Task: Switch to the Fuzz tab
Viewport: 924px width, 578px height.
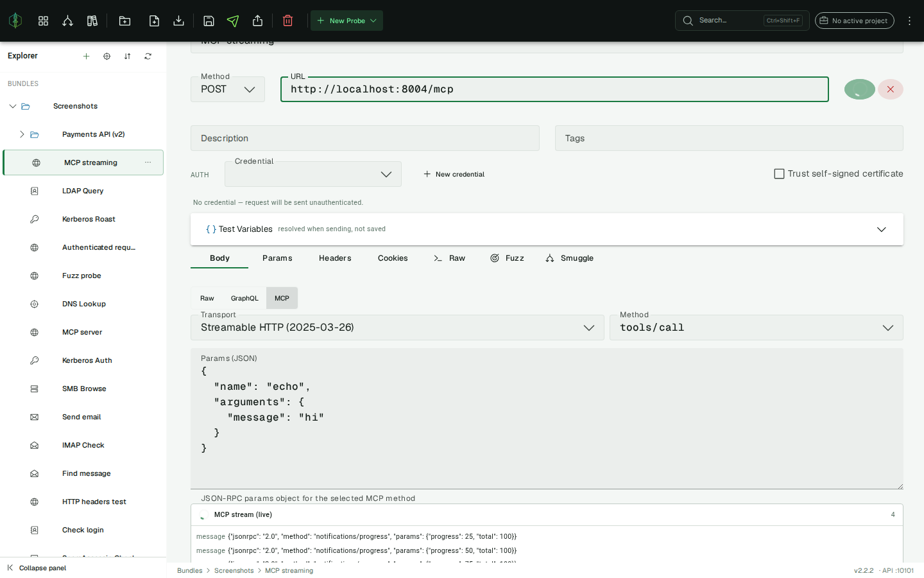Action: 507,258
